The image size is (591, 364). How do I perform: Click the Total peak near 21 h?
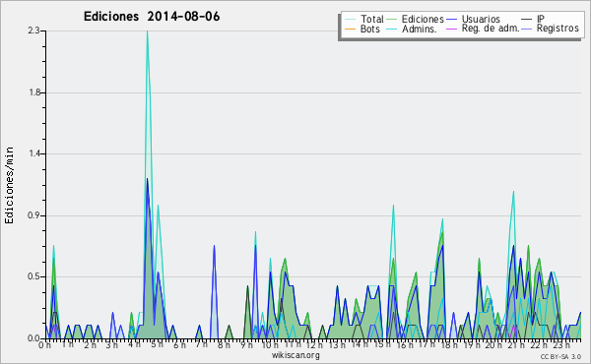pos(513,193)
